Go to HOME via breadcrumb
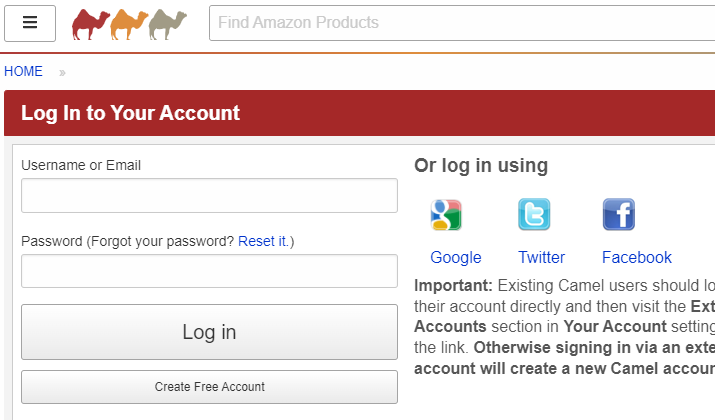The width and height of the screenshot is (715, 420). 23,71
